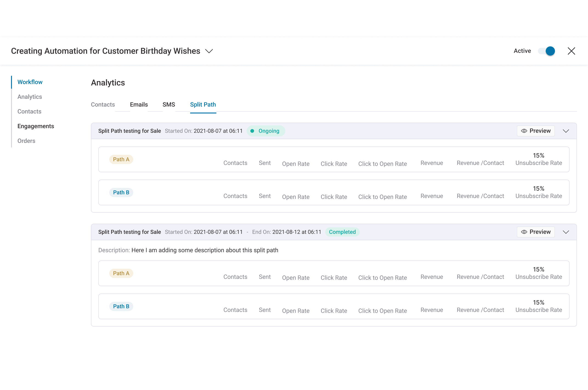Click the Ongoing status badge

pos(265,131)
